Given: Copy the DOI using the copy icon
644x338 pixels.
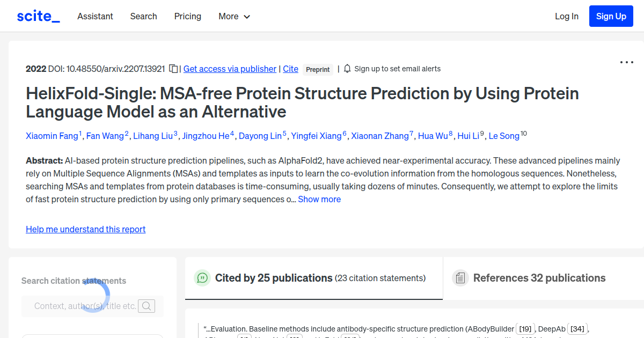Looking at the screenshot, I should 173,69.
